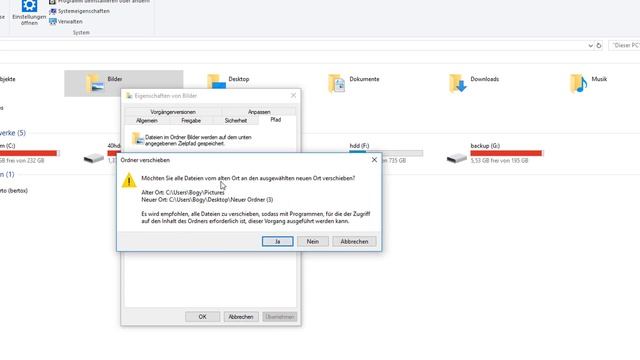Click OK in the Bilder properties window
This screenshot has height=360, width=640.
pos(202,317)
